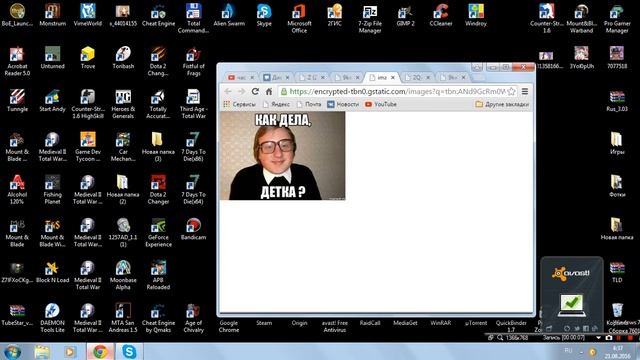This screenshot has width=640, height=360.
Task: Launch 7-Zip File Manager shortcut
Action: tap(370, 18)
